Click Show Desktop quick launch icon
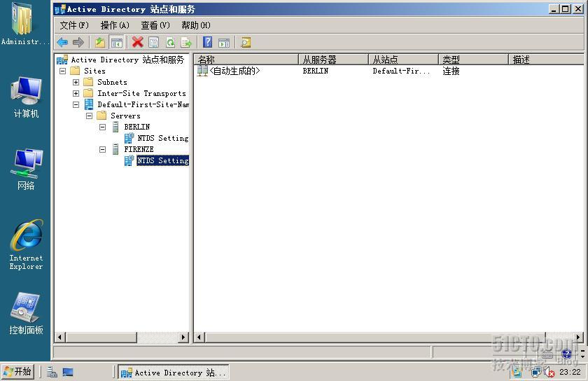The height and width of the screenshot is (381, 588). coord(68,372)
